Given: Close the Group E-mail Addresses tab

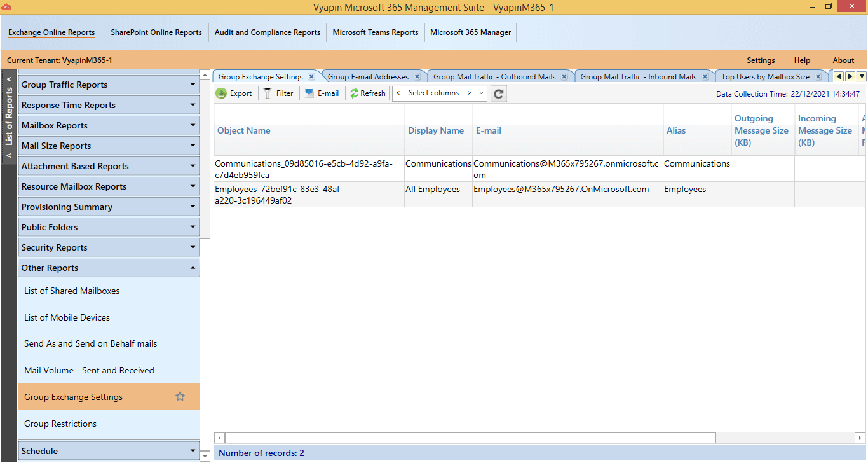Looking at the screenshot, I should pyautogui.click(x=417, y=77).
